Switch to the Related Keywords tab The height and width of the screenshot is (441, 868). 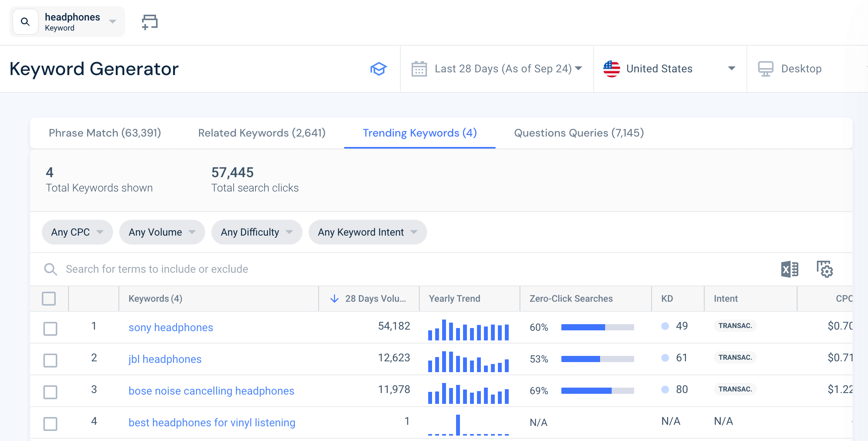[x=262, y=133]
